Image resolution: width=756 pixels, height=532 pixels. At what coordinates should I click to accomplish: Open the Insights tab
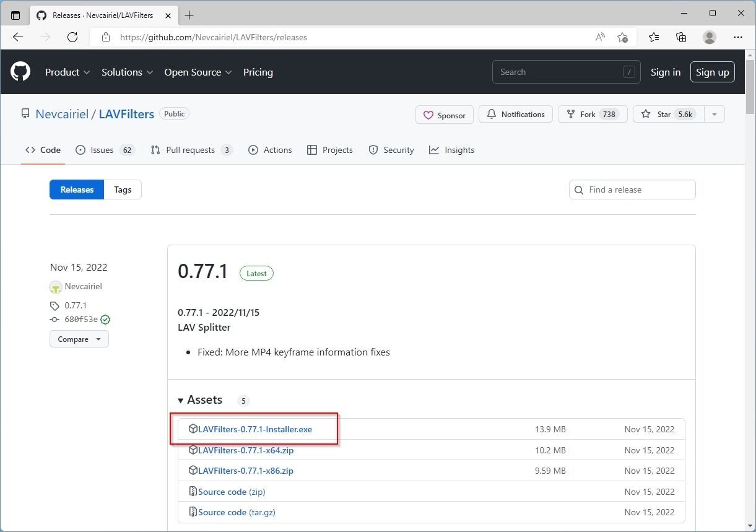452,150
